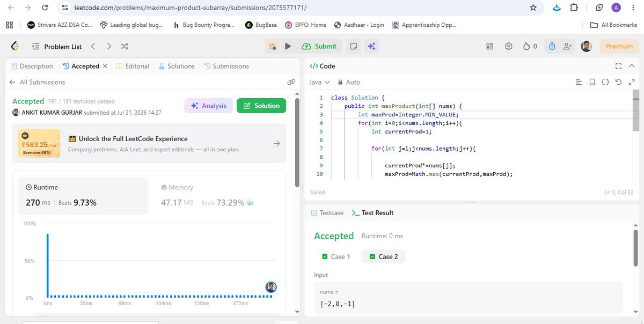Start the timer clock icon
Image resolution: width=644 pixels, height=324 pixels.
pyautogui.click(x=552, y=47)
